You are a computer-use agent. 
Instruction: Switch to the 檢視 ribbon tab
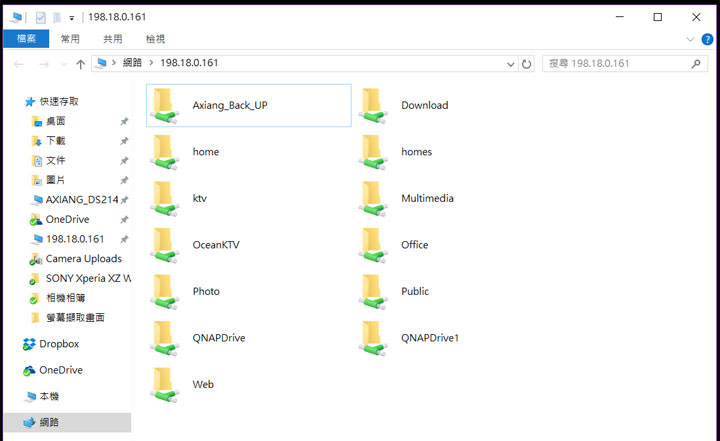155,39
